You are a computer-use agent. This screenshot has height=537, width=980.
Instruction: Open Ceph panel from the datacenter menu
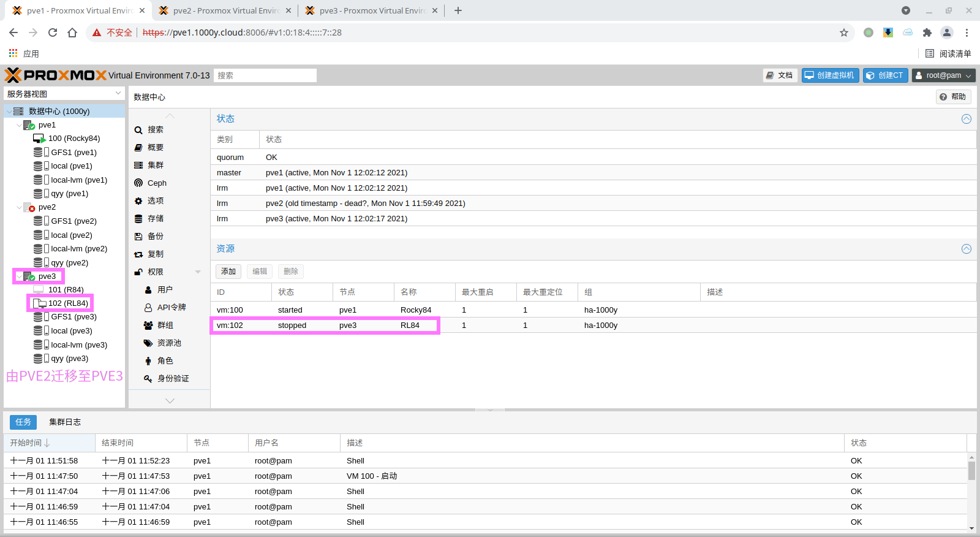click(x=156, y=183)
